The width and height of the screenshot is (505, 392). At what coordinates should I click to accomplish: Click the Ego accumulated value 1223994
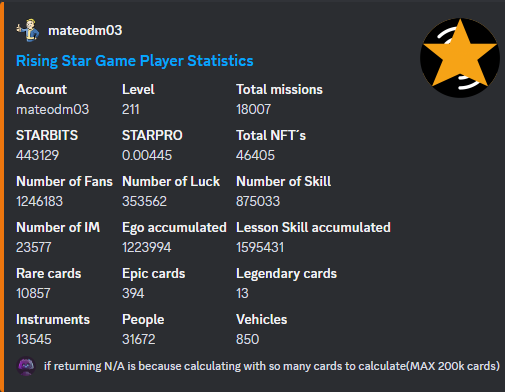pyautogui.click(x=147, y=247)
